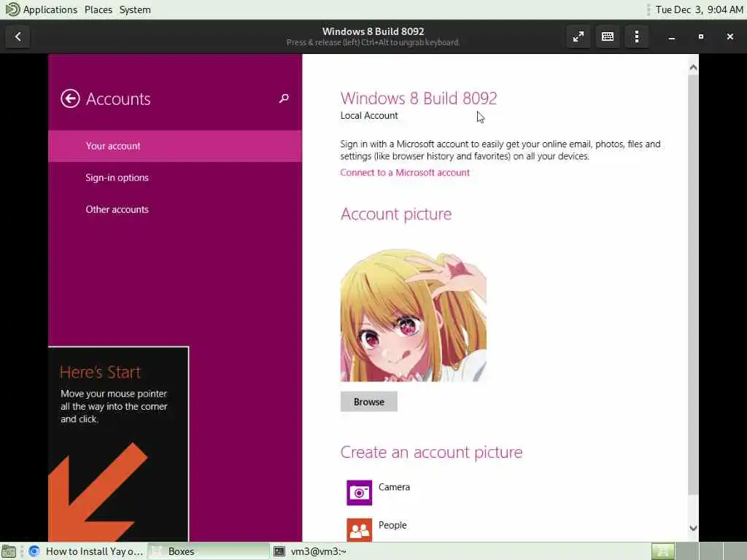This screenshot has width=747, height=560.
Task: Click the Create an account picture heading
Action: pos(431,452)
